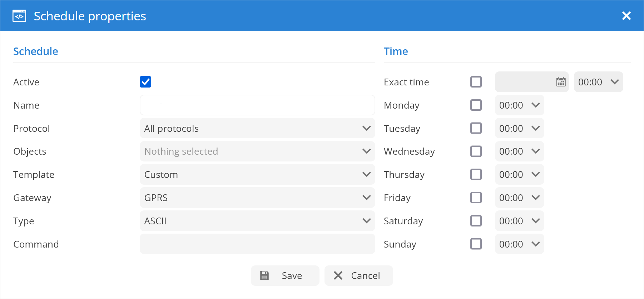Click into the Name text field
Viewport: 644px width, 299px height.
click(257, 105)
